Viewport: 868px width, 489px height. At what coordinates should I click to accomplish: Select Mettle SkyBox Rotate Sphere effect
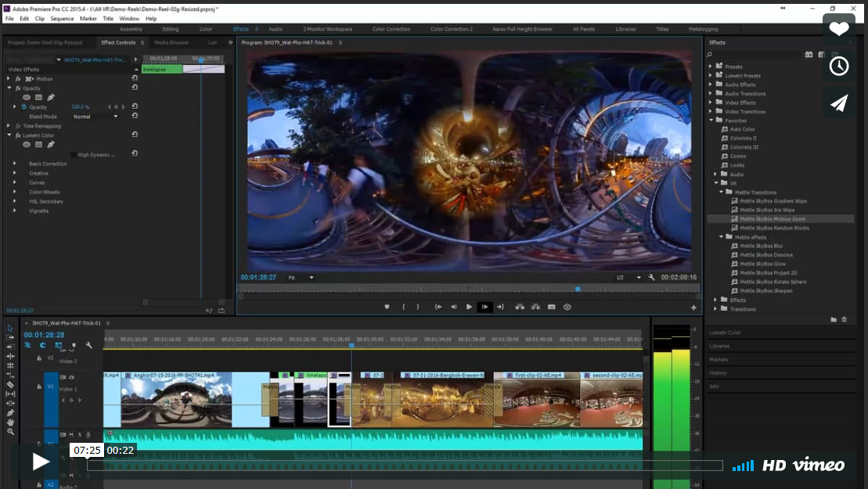[773, 282]
